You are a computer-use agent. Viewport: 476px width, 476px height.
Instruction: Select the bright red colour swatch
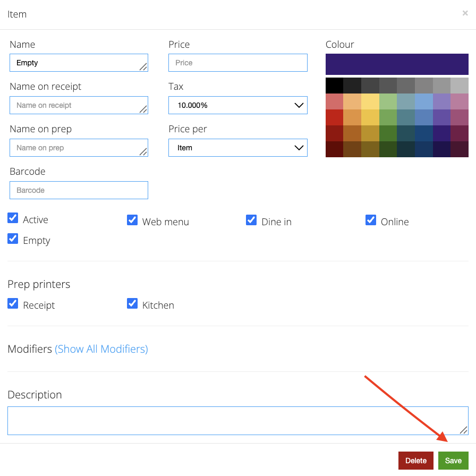(334, 117)
